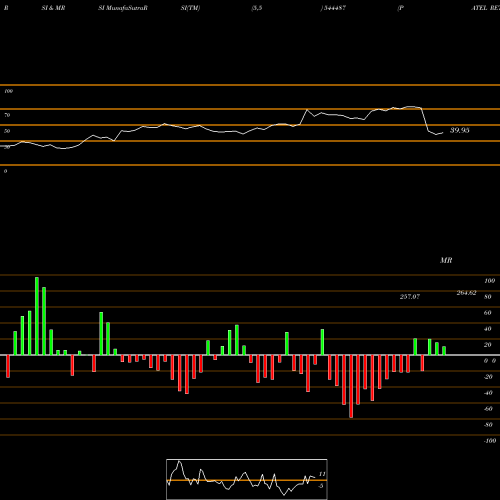
Task: Click the -80 label on MR axis
Action: pyautogui.click(x=488, y=425)
